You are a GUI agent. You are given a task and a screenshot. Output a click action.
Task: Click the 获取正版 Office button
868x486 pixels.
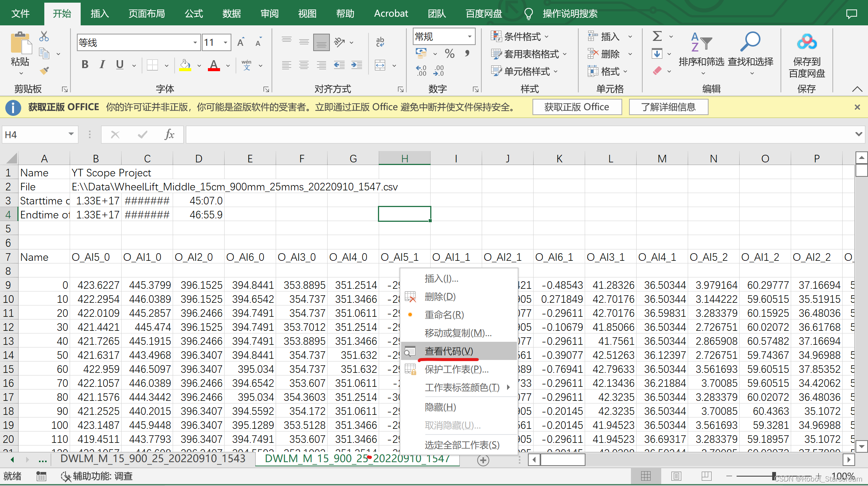coord(576,107)
